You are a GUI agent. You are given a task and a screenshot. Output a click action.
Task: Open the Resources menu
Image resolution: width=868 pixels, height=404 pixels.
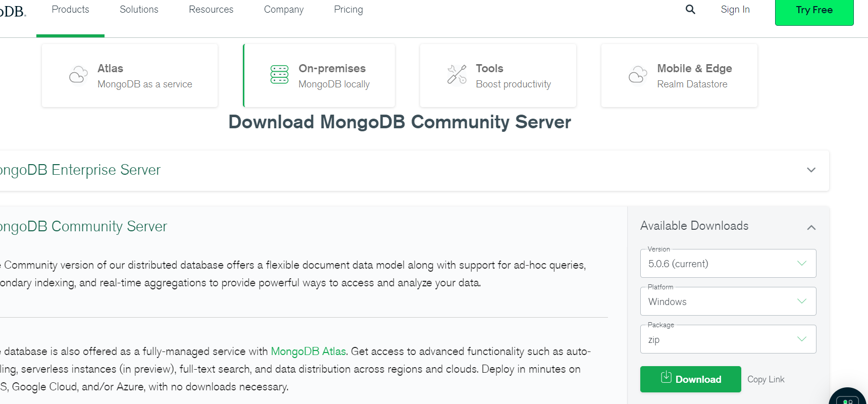[x=211, y=10]
